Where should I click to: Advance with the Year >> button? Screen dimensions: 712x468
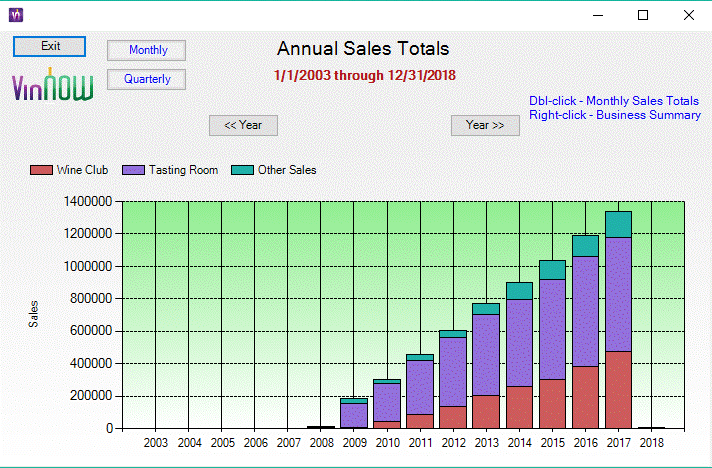point(485,125)
